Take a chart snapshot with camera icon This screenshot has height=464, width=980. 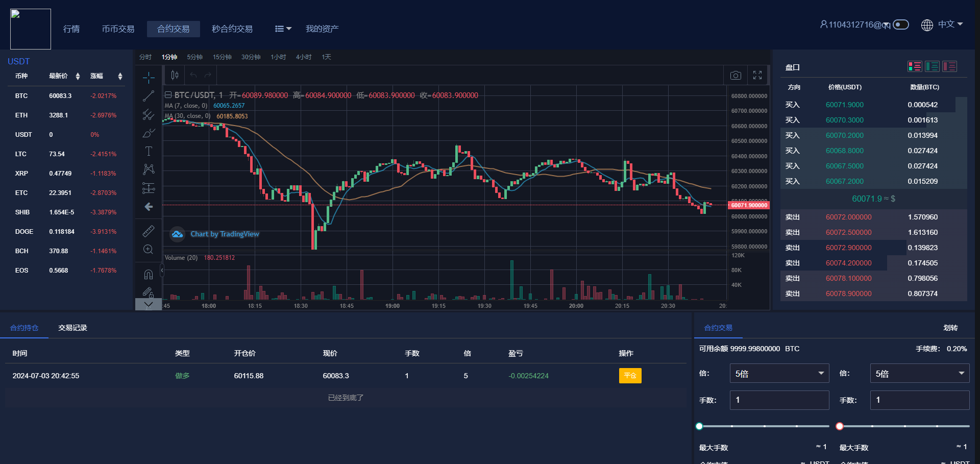[736, 76]
